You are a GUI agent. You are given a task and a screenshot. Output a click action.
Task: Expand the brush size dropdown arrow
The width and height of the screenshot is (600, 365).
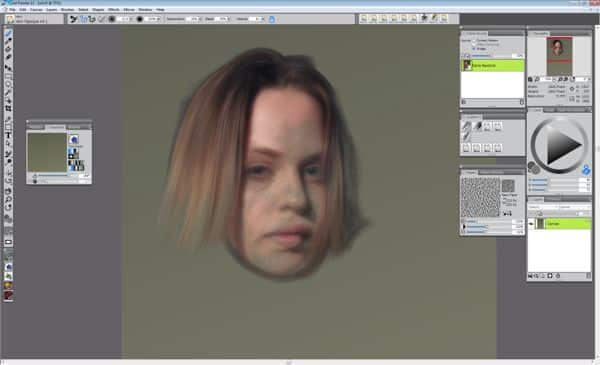coord(131,19)
